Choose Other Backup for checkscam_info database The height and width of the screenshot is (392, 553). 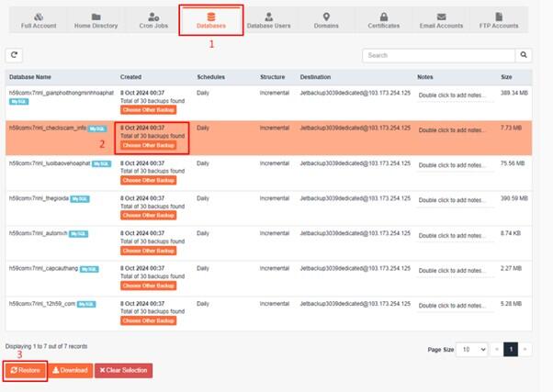pos(149,145)
